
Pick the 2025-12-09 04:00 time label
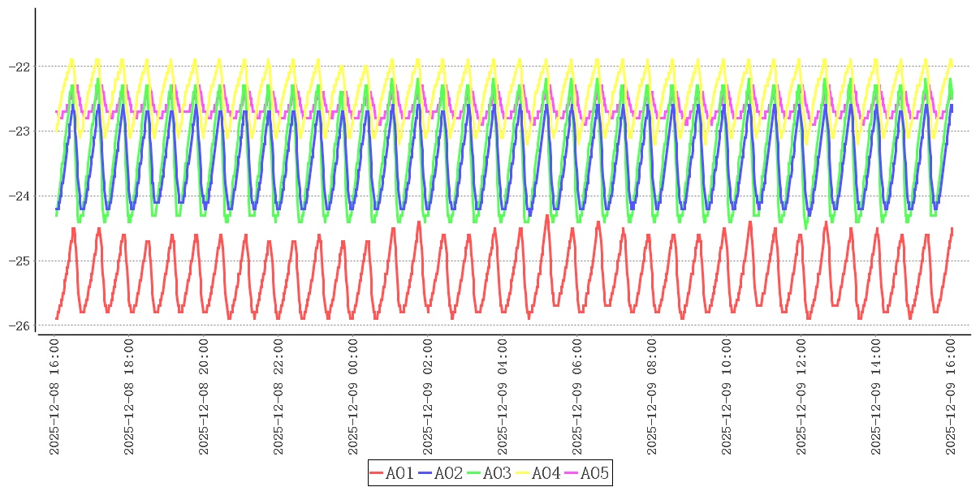pyautogui.click(x=503, y=397)
